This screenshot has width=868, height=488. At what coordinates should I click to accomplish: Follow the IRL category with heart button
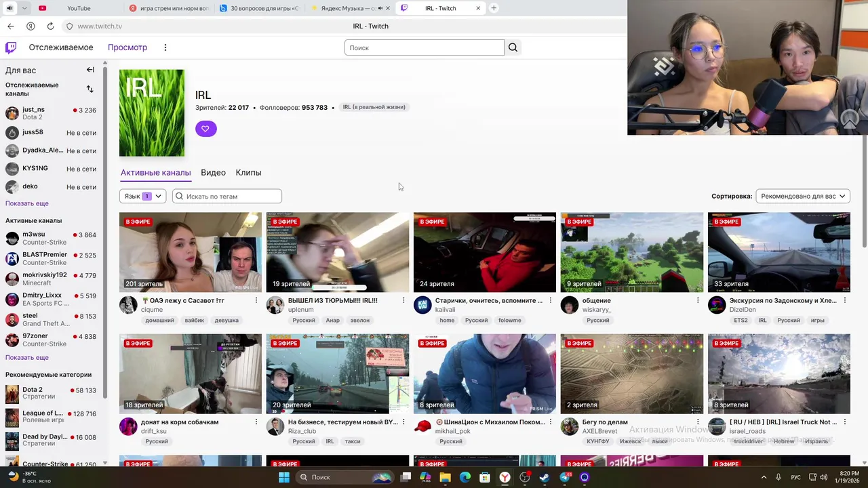[x=205, y=129]
